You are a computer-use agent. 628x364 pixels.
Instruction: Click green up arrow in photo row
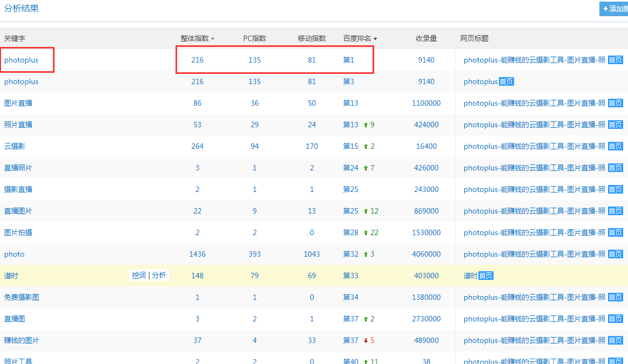[366, 255]
